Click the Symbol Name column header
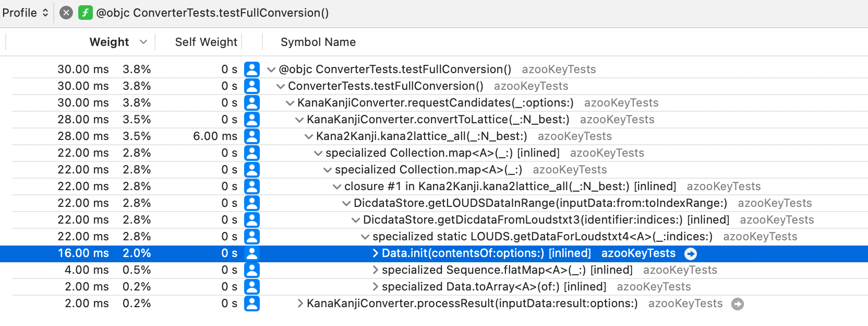The width and height of the screenshot is (868, 326). point(318,42)
